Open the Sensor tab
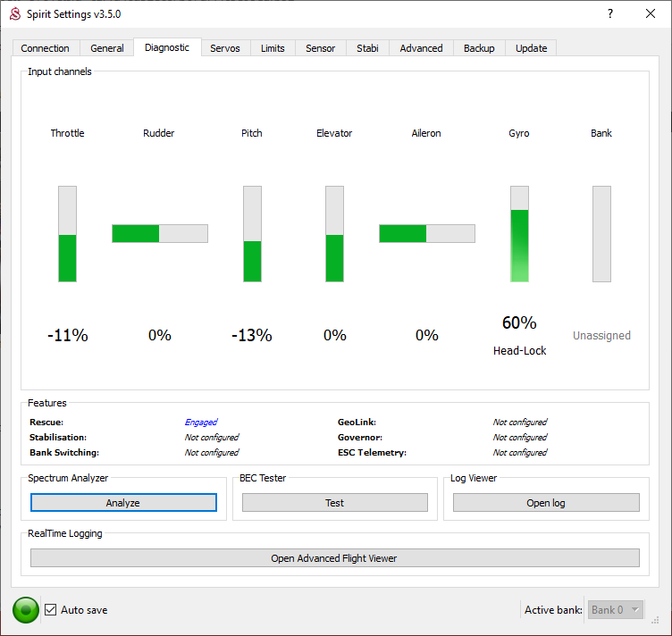The height and width of the screenshot is (636, 672). pos(320,48)
